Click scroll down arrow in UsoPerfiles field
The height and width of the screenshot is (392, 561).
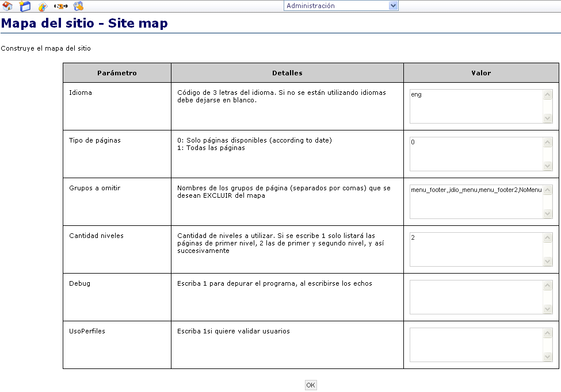(x=547, y=356)
